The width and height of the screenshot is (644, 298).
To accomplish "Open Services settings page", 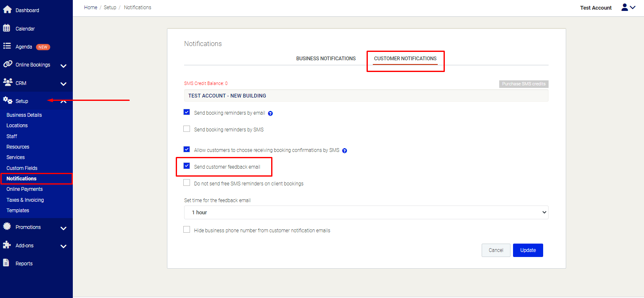I will 15,157.
